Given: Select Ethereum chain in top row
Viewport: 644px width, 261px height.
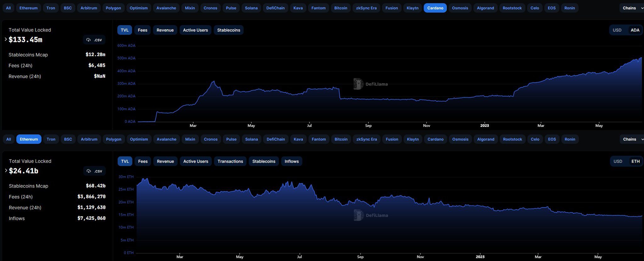Looking at the screenshot, I should [x=28, y=8].
